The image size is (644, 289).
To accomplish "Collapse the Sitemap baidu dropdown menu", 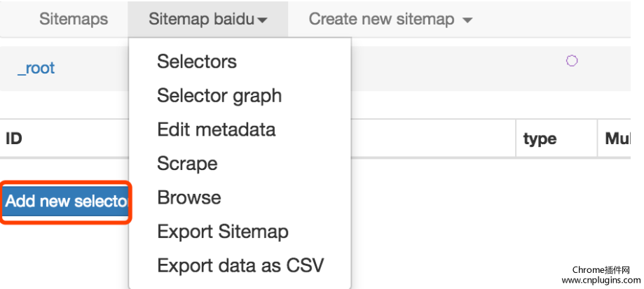I will pyautogui.click(x=208, y=19).
